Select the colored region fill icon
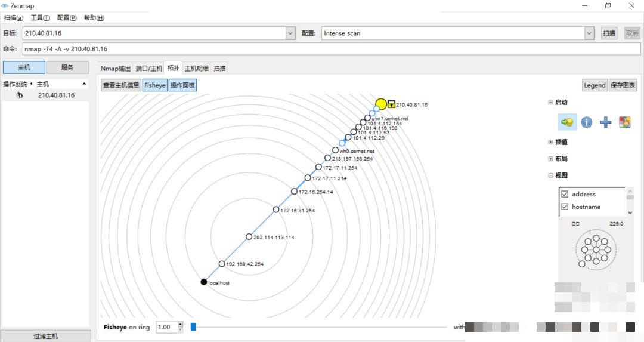The image size is (644, 342). coord(625,122)
